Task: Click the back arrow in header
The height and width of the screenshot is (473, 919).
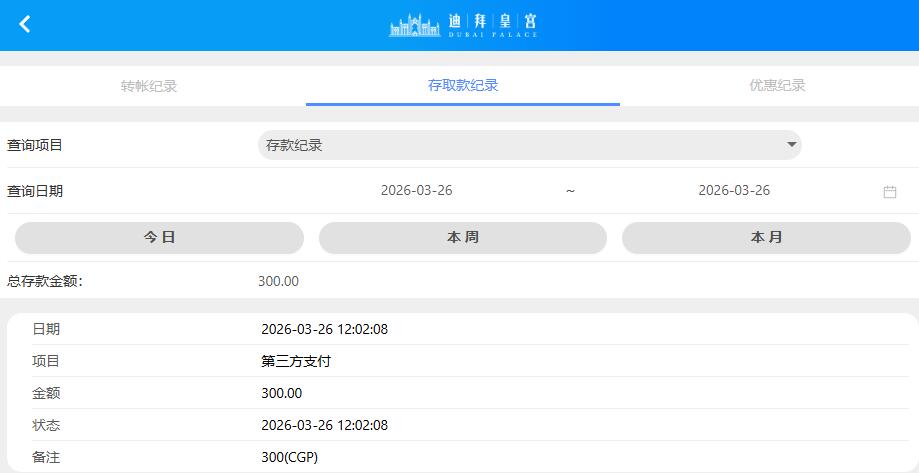Action: coord(25,25)
